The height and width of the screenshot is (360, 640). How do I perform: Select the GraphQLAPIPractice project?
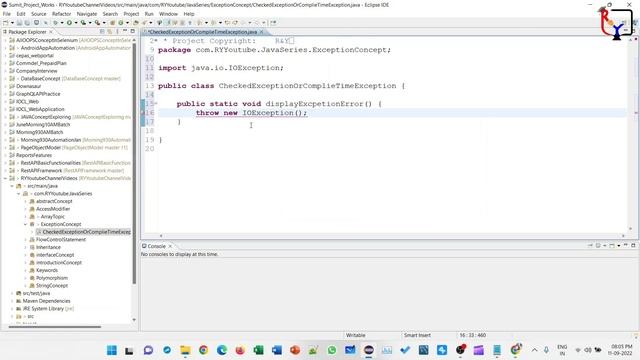pyautogui.click(x=38, y=94)
